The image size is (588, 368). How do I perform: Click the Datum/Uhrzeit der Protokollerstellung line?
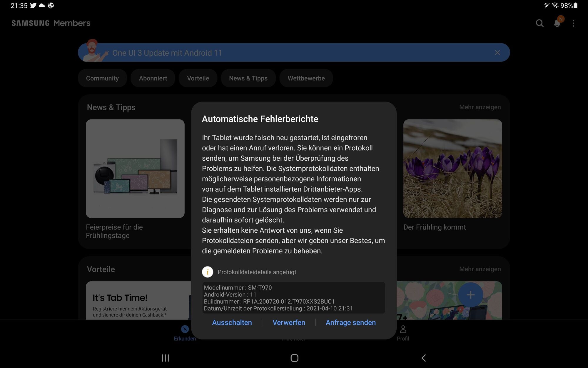point(278,309)
